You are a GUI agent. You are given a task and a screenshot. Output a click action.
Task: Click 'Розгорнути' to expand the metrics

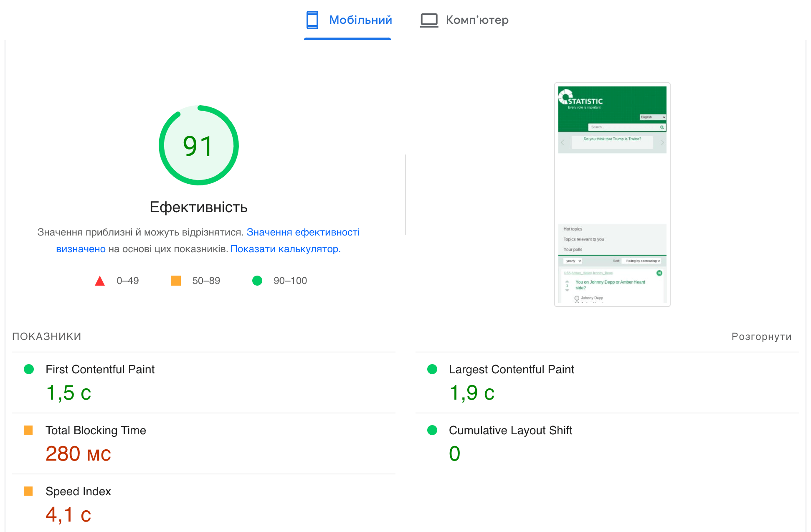761,336
